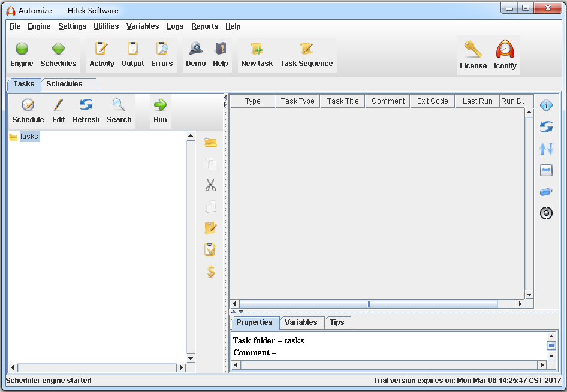
Task: Open the File menu
Action: click(x=15, y=26)
